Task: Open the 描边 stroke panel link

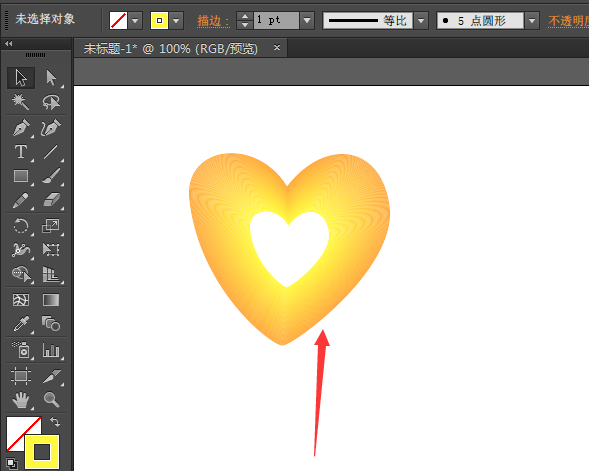Action: point(213,21)
